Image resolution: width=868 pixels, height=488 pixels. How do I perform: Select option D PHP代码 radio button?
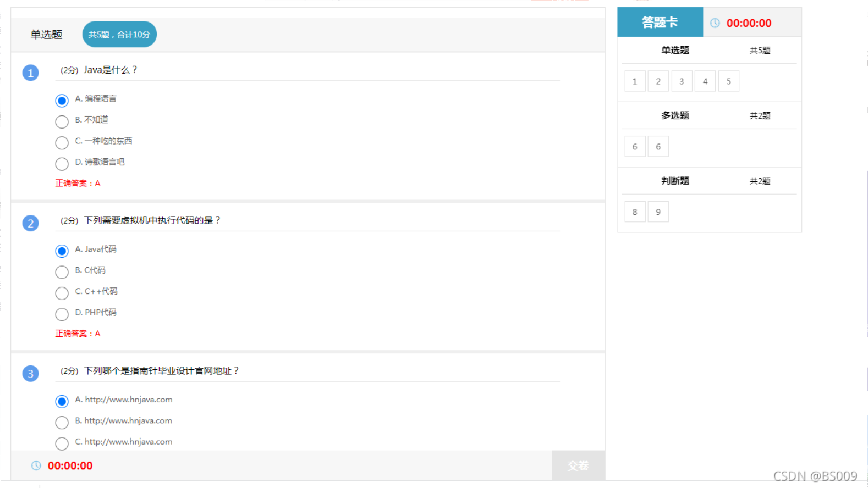click(62, 314)
